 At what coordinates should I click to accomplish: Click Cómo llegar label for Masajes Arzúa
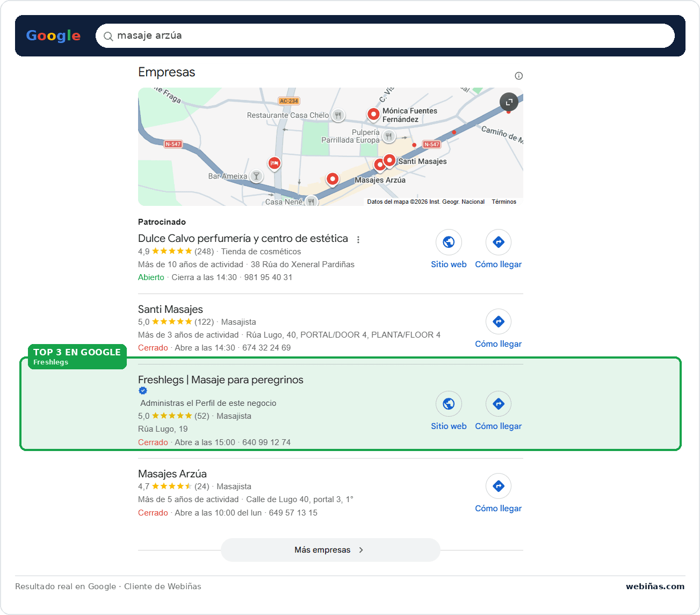click(x=499, y=509)
